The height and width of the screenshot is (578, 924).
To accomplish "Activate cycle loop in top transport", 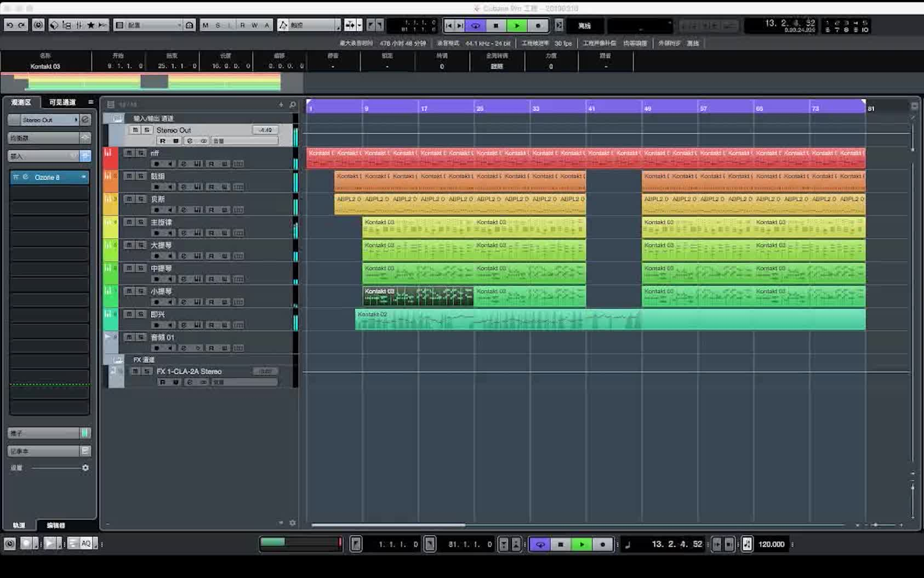I will tap(476, 25).
